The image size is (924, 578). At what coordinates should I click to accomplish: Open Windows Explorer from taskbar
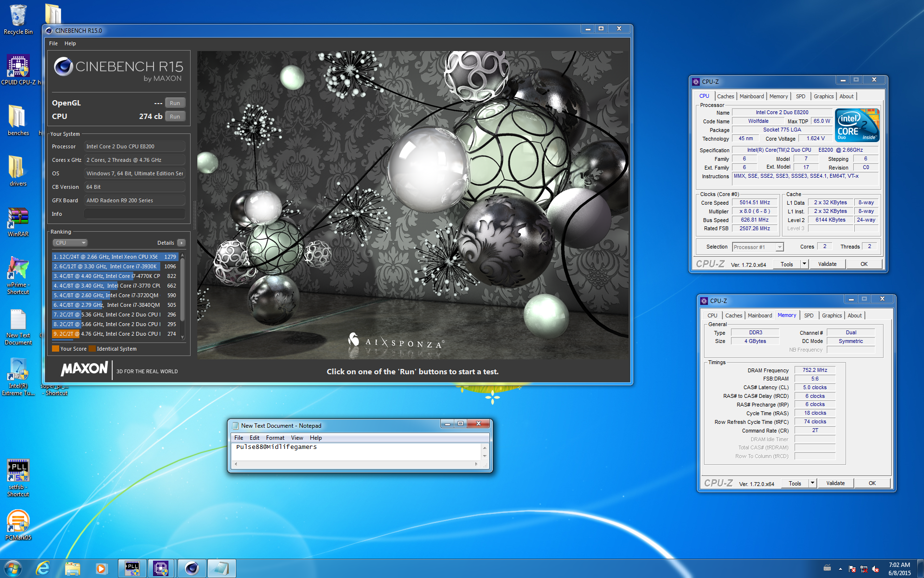tap(72, 568)
